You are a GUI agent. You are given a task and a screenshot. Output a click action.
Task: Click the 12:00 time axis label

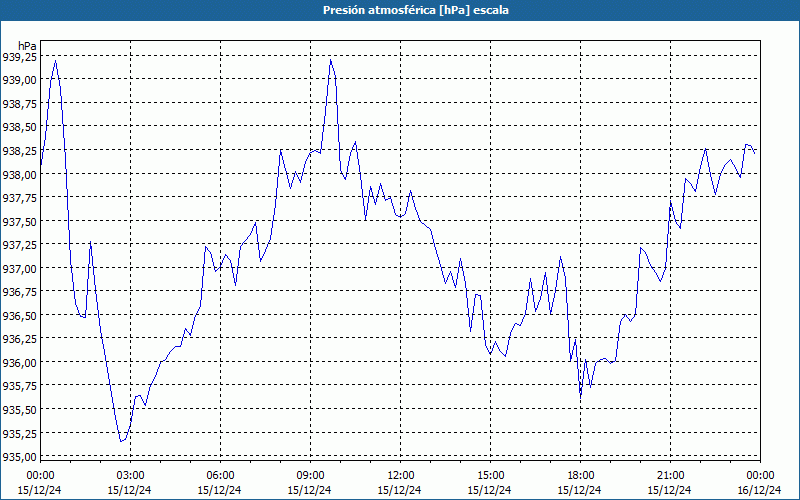point(400,476)
